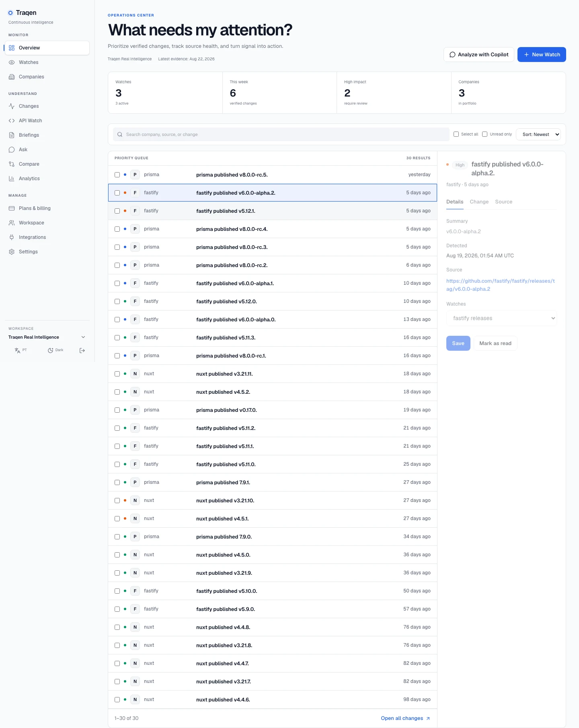Switch to the Change tab

[x=479, y=202]
